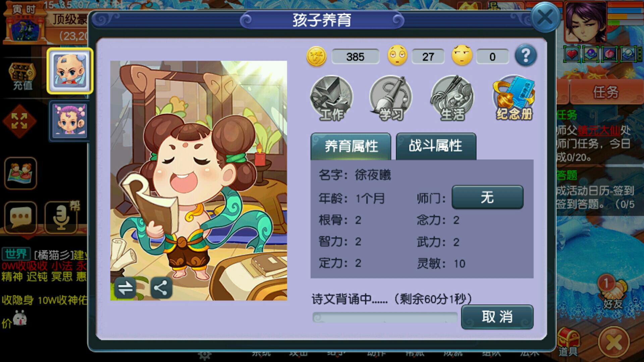Open the 学习 (study) brush icon
The width and height of the screenshot is (644, 362).
coord(391,98)
